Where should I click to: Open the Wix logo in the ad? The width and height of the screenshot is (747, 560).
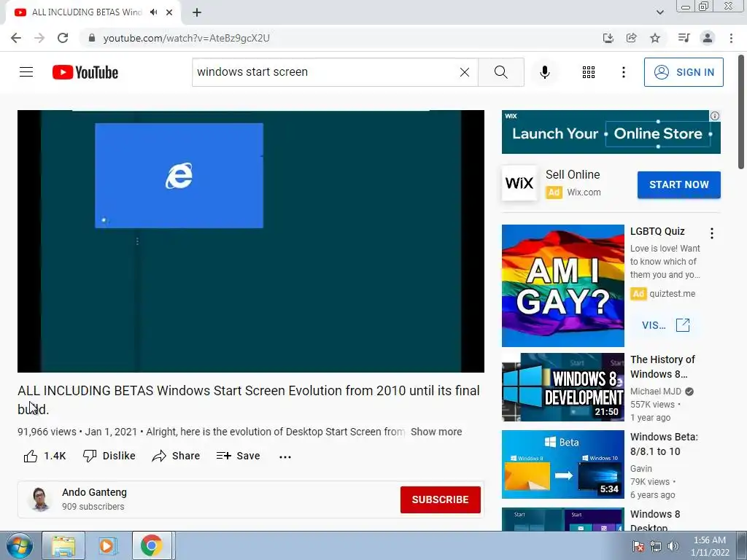click(519, 183)
